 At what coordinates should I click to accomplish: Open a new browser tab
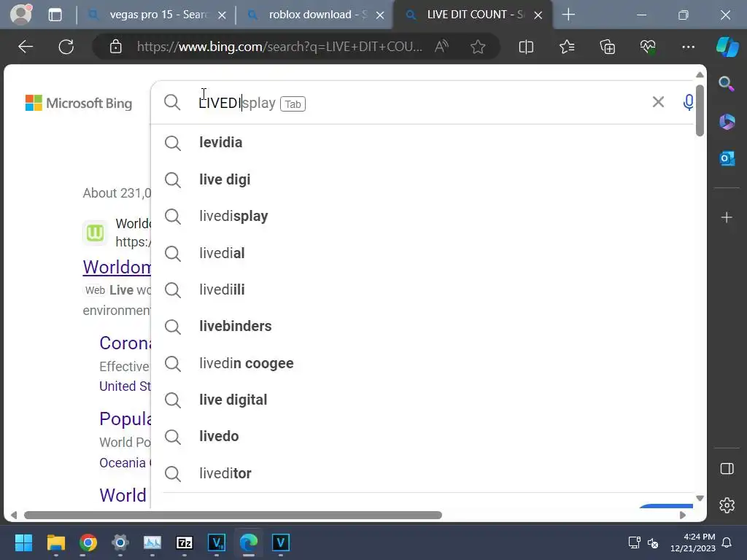click(568, 15)
